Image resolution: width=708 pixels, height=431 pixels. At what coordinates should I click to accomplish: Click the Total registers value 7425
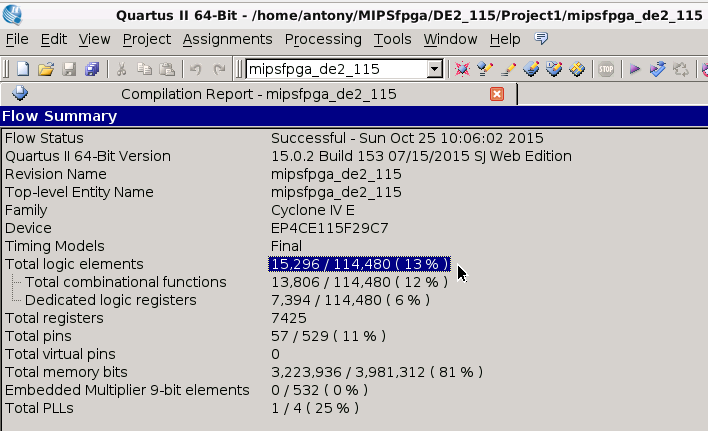click(289, 318)
